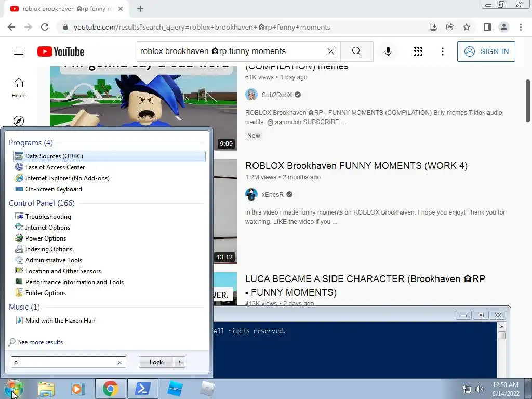Screen dimensions: 532x399
Task: Click the install/download page icon in address bar
Action: (x=433, y=27)
